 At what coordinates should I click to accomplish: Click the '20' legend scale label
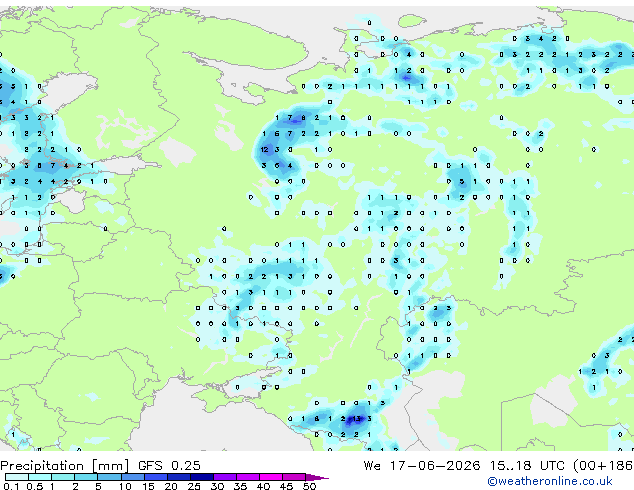click(x=171, y=486)
